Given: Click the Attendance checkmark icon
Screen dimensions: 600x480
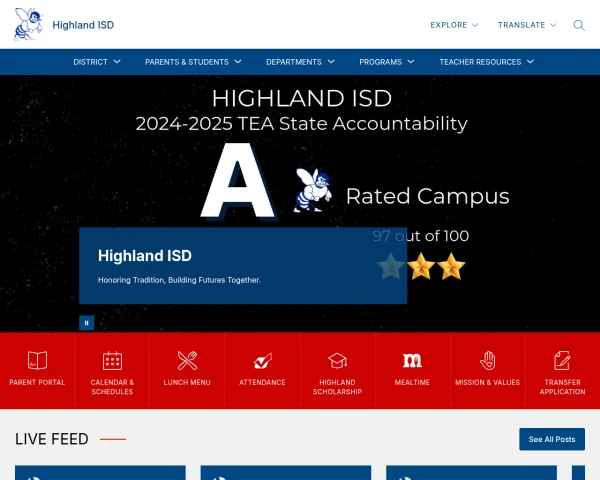Looking at the screenshot, I should pos(262,361).
